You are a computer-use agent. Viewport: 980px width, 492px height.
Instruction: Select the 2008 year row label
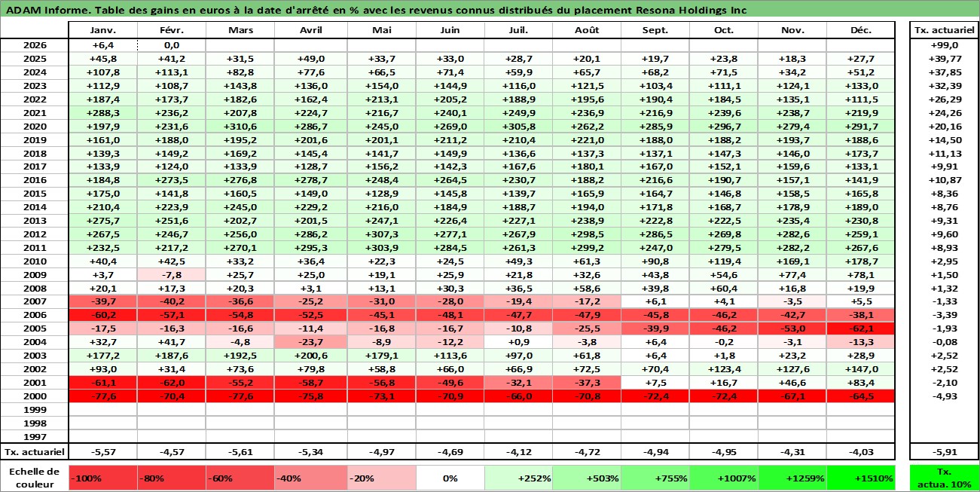(34, 288)
